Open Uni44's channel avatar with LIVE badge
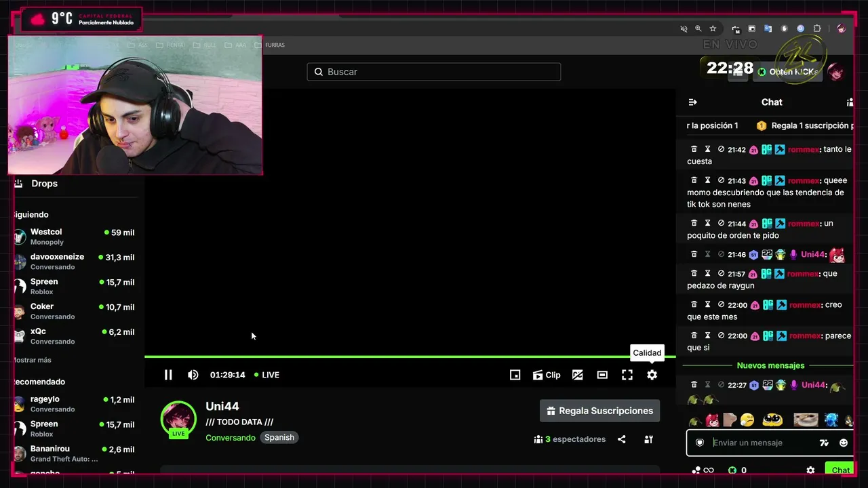 (x=178, y=420)
